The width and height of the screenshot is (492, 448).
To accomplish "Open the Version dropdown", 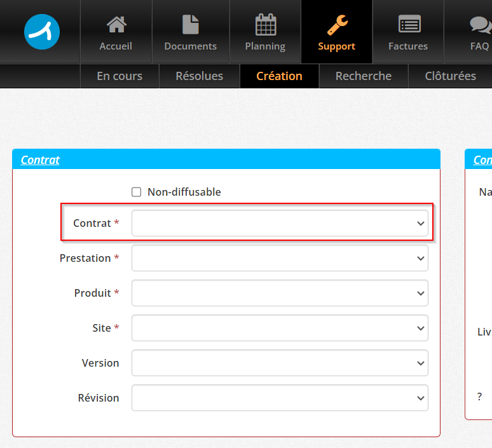I will 280,363.
